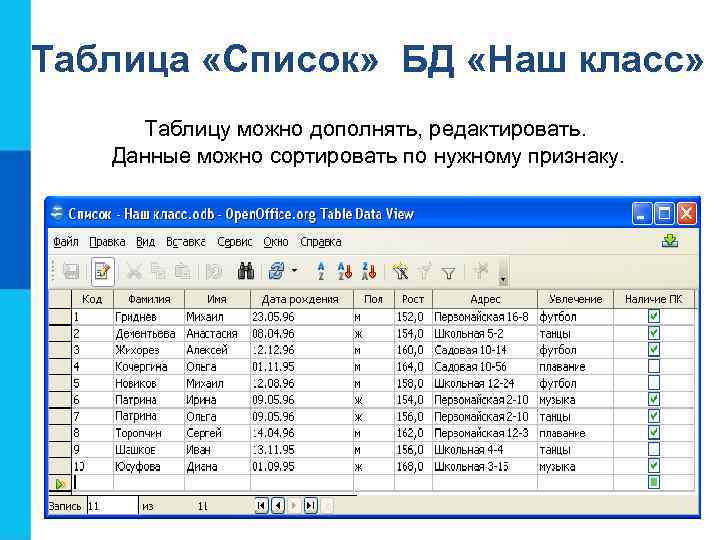Go to the last record navigation button
Viewport: 720px width, 540px height.
pos(310,506)
